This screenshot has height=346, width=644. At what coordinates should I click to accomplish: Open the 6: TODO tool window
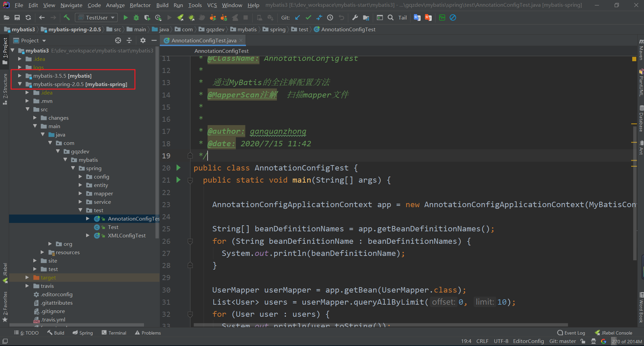click(x=26, y=333)
